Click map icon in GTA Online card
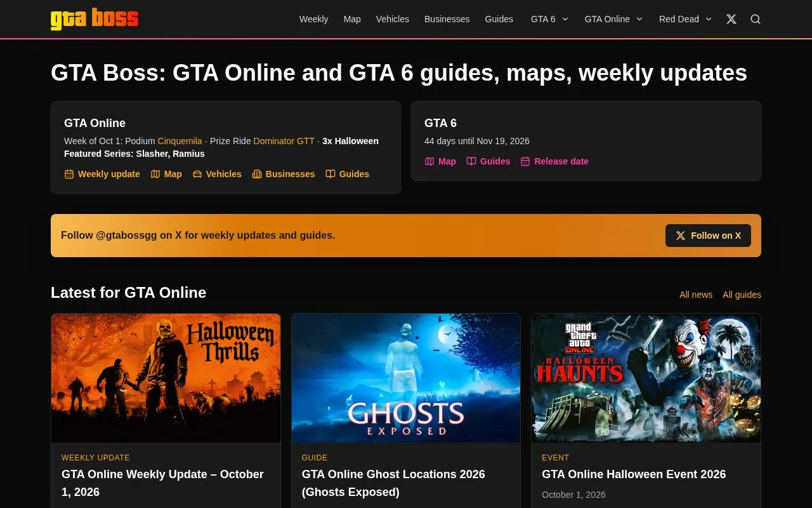 [x=155, y=174]
